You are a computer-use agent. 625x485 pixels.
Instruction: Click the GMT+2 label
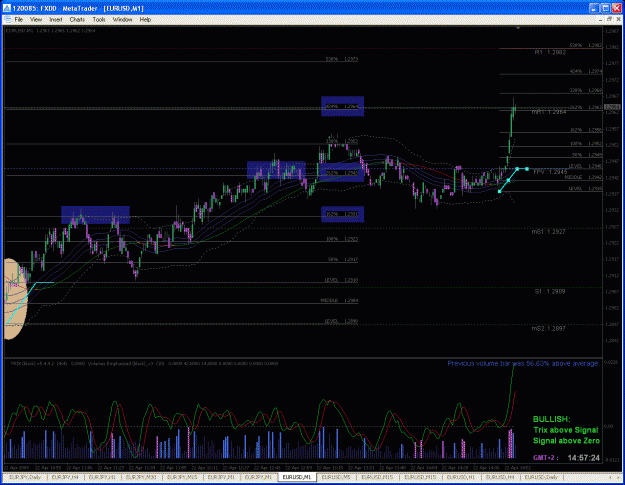[546, 458]
